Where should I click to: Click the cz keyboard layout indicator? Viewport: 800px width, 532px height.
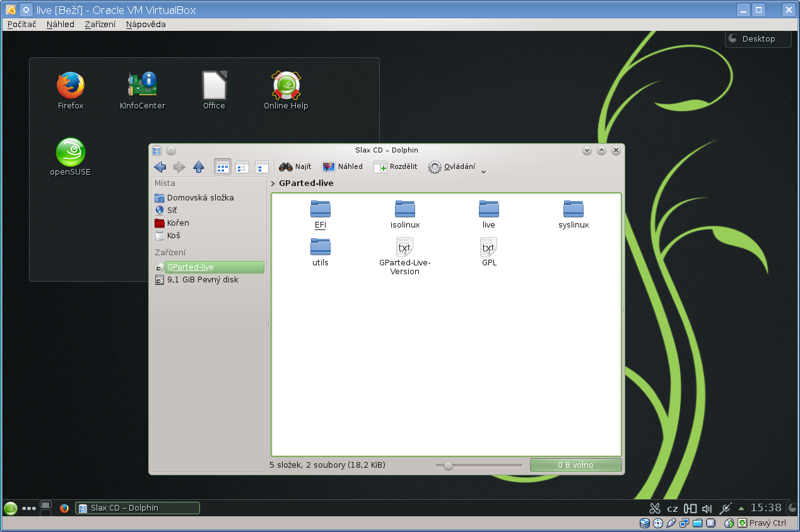click(673, 509)
